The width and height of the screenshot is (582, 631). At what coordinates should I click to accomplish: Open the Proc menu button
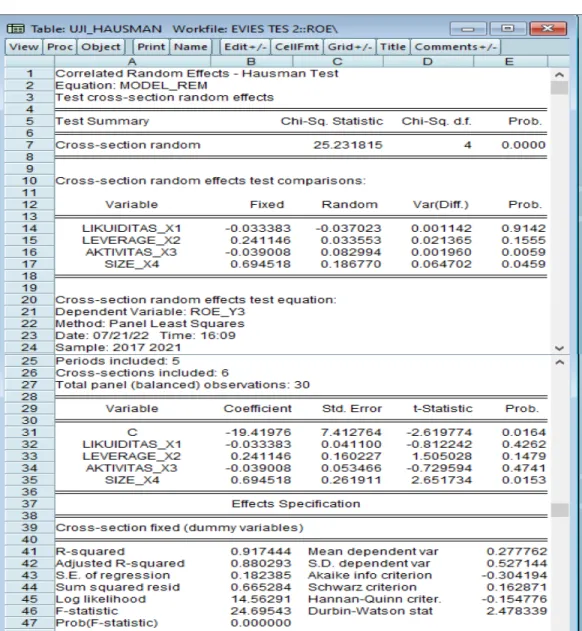[60, 47]
